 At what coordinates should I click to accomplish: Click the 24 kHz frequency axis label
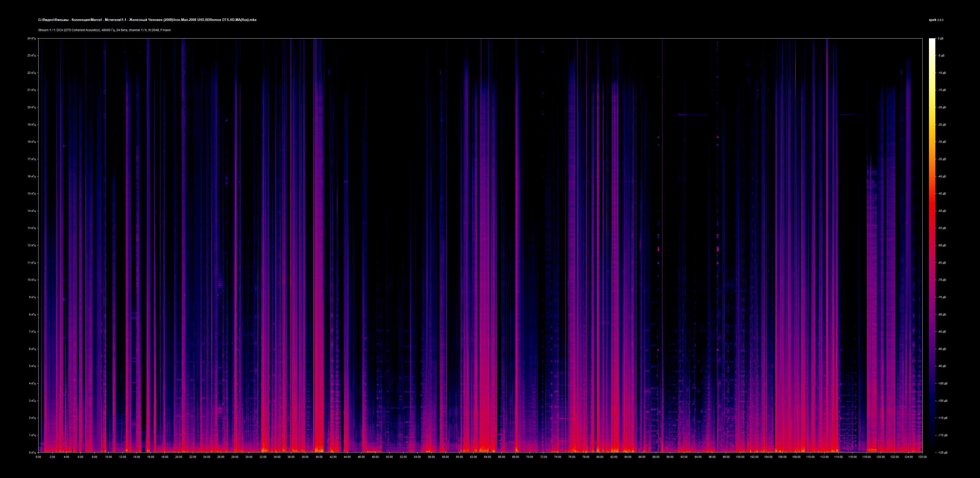coord(31,39)
